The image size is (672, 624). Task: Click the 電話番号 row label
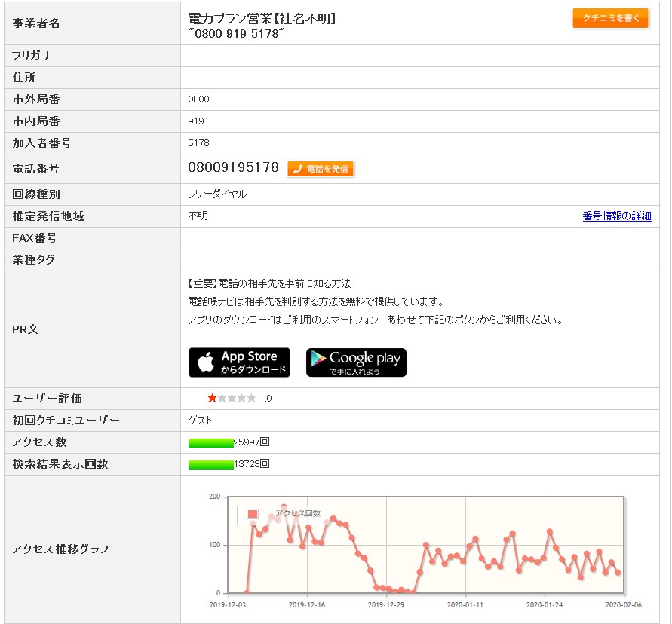[x=35, y=169]
